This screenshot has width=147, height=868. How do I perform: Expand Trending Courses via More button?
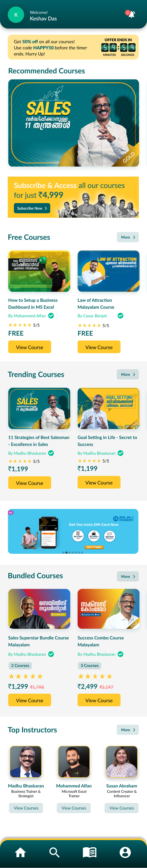(128, 374)
